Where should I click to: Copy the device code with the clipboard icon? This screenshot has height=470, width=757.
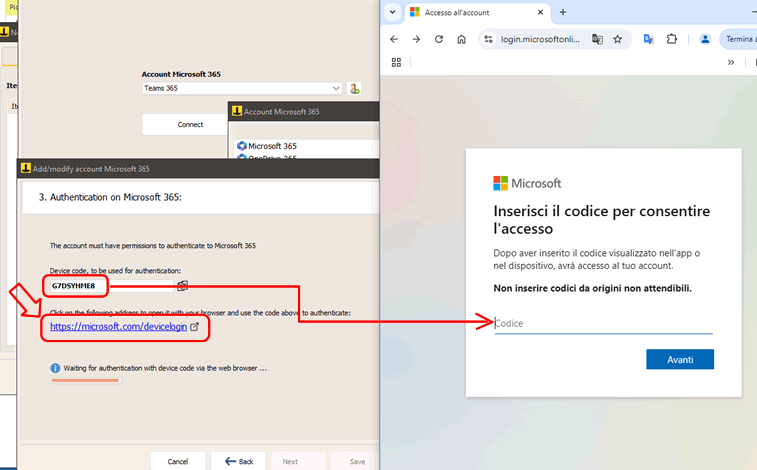[182, 286]
